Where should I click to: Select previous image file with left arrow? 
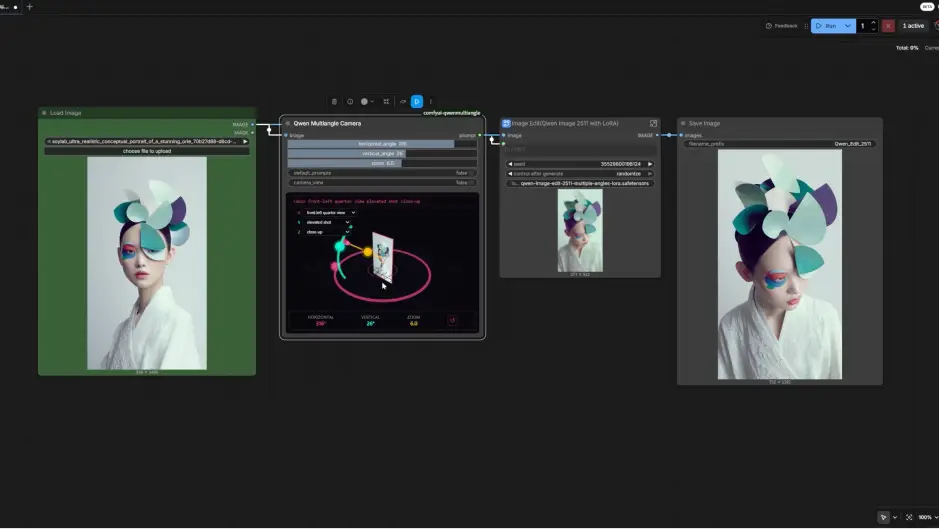[x=49, y=141]
